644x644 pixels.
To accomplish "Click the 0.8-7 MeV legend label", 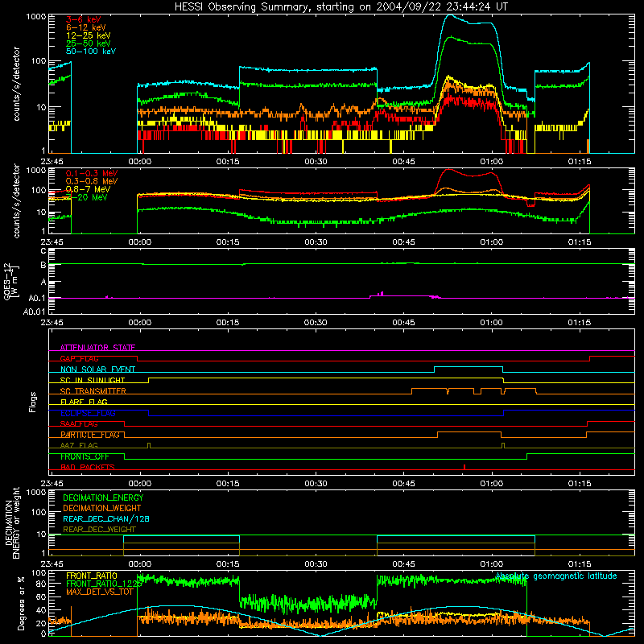I will 88,189.
